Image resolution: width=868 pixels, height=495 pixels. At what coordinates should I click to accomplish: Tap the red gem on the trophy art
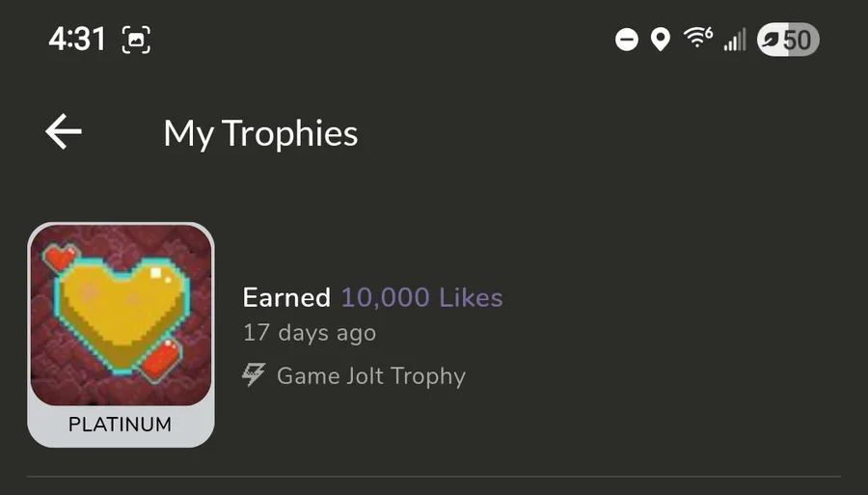point(161,359)
